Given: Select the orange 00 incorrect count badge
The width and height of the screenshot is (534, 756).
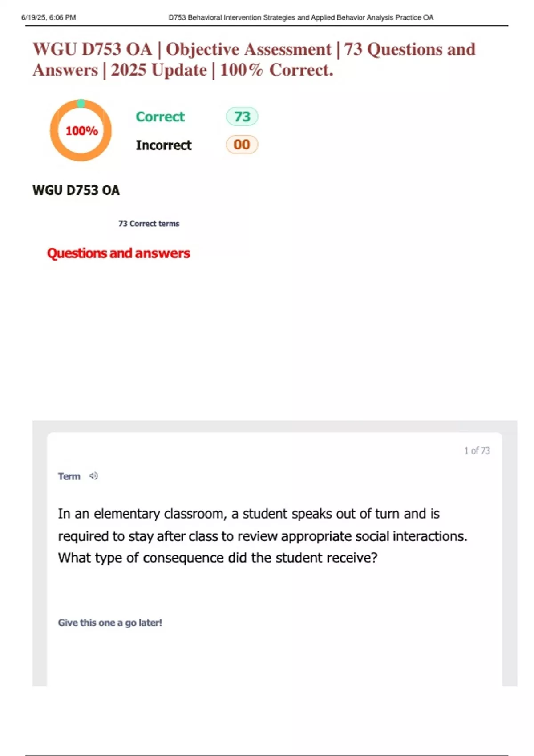Looking at the screenshot, I should coord(242,145).
